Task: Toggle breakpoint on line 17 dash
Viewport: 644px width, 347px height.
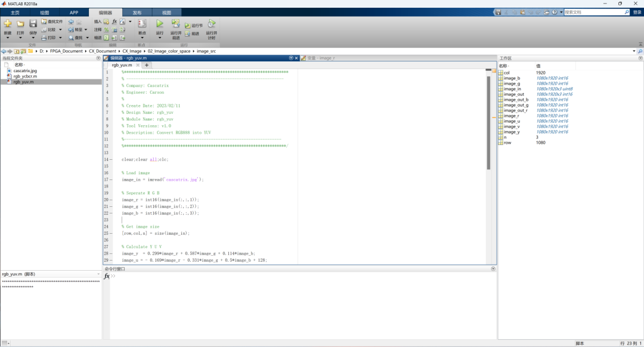Action: click(x=111, y=179)
